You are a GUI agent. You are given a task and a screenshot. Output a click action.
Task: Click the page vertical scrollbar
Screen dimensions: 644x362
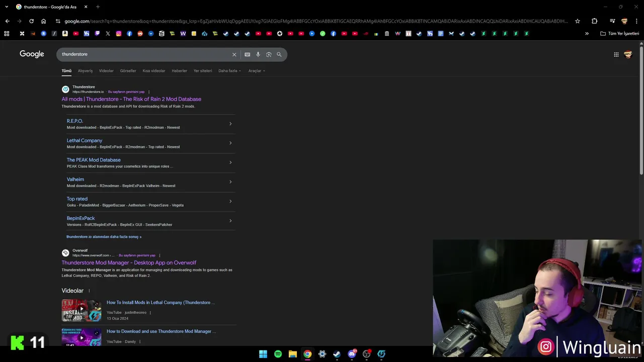641,111
